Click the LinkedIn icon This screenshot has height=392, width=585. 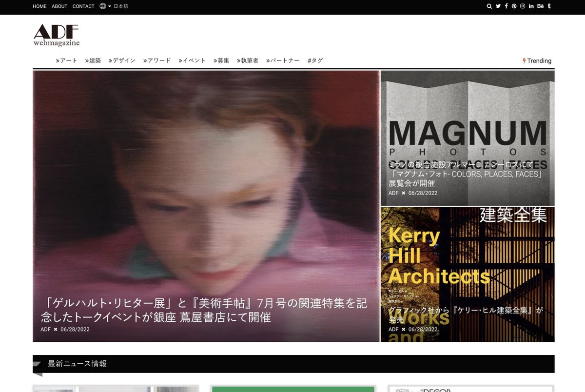531,6
